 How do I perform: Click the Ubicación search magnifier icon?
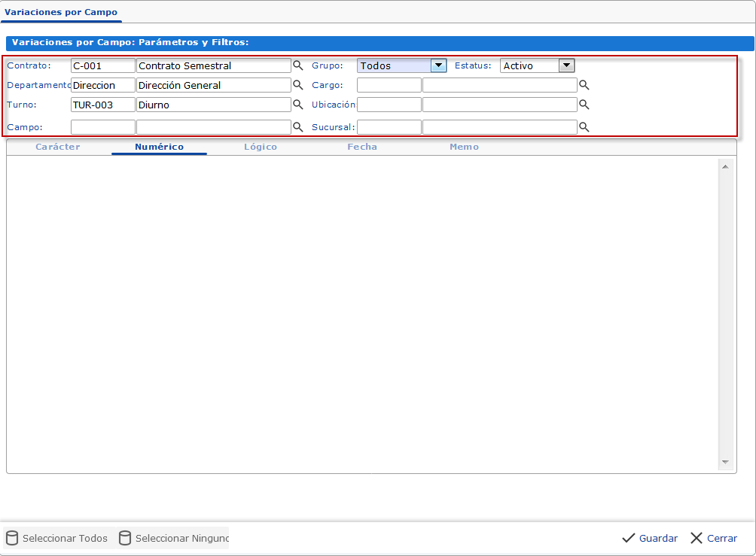tap(584, 105)
